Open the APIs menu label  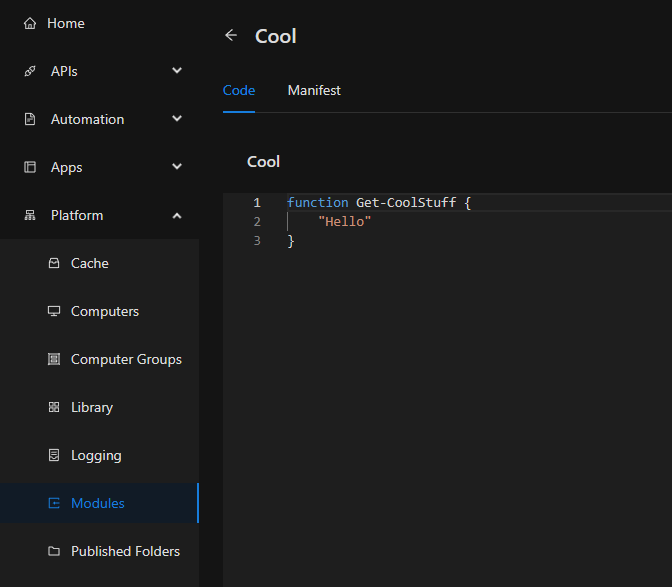pos(64,71)
